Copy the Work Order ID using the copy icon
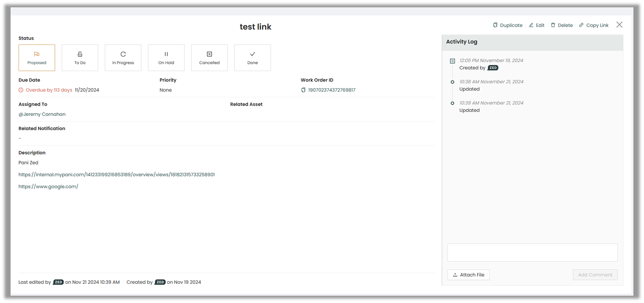The height and width of the screenshot is (303, 644). point(303,90)
